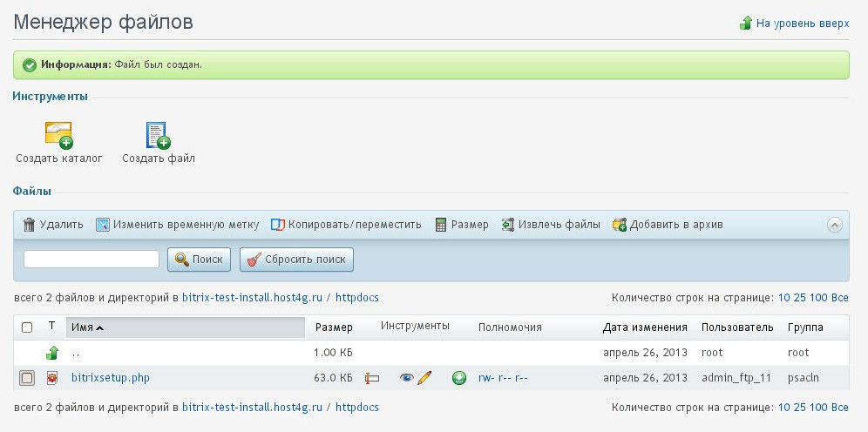Select 'Копировать/переместить' toolbar item
The image size is (868, 432).
pos(355,225)
